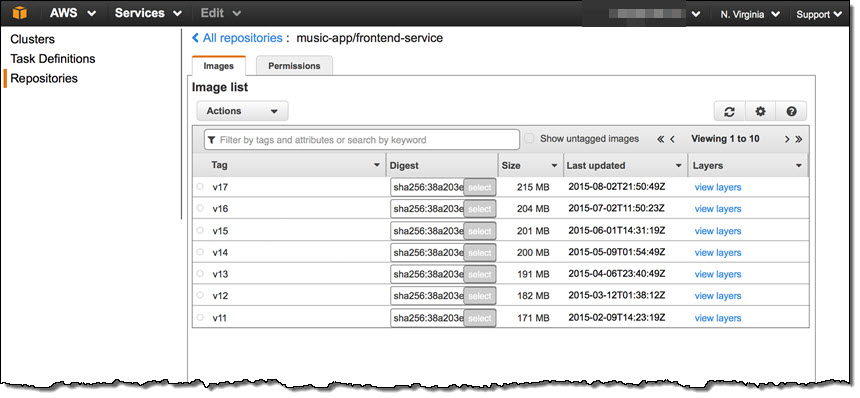
Task: Go to previous page of images
Action: (x=672, y=139)
